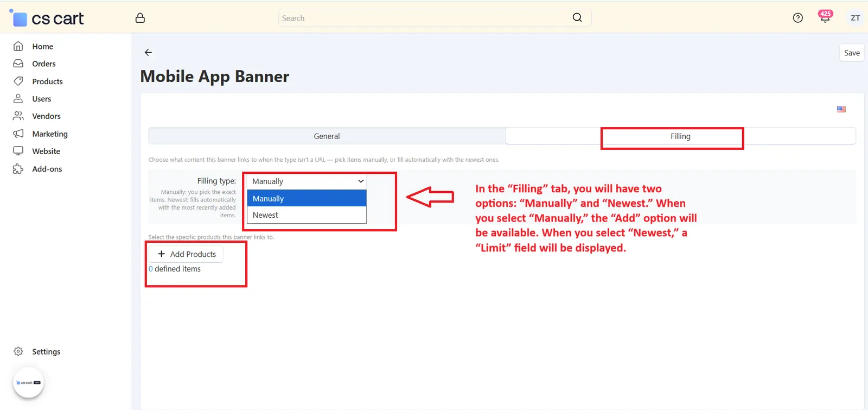Screen dimensions: 868x410
Task: Click the Vendors people icon
Action: pos(18,116)
